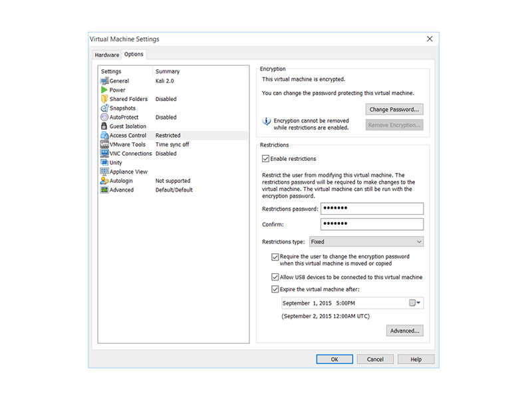Screen dimensions: 532x399
Task: Focus the Confirm password field
Action: 372,224
